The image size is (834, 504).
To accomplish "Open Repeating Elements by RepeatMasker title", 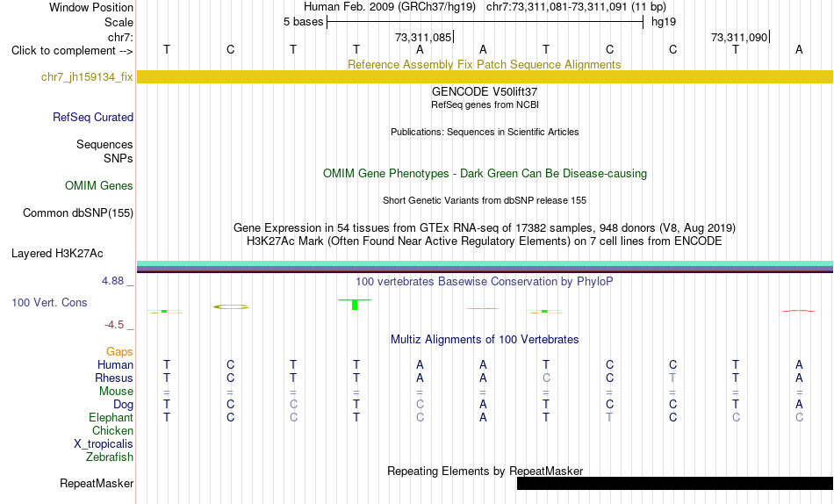I will (485, 471).
